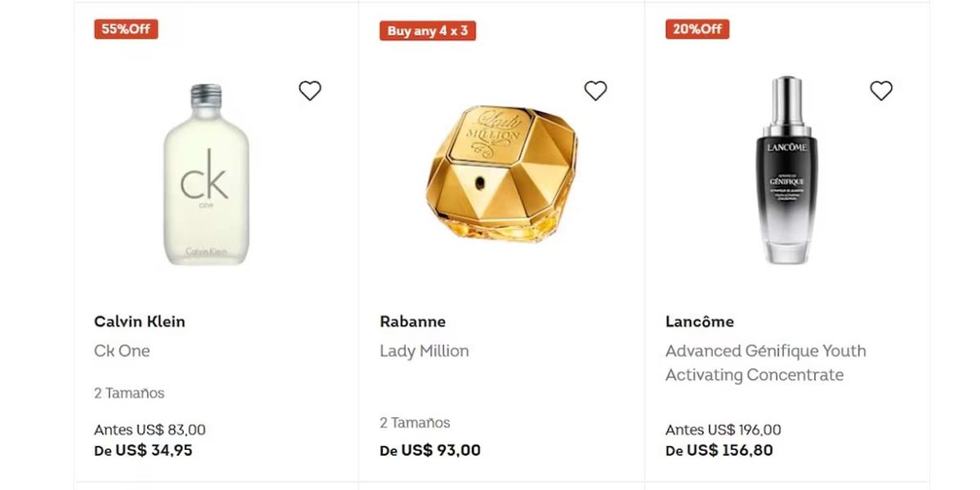Viewport: 980px width, 490px height.
Task: Click the Lady Million price US$ 93,00
Action: pos(440,450)
